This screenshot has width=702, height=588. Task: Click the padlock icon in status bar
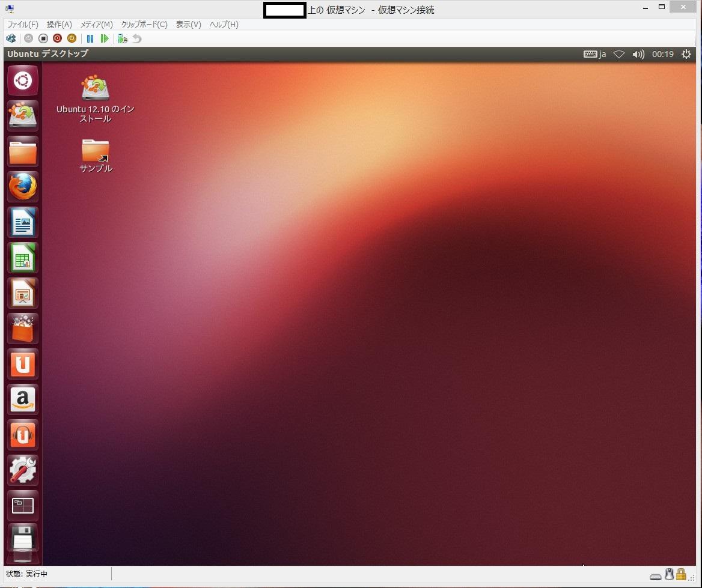(681, 574)
